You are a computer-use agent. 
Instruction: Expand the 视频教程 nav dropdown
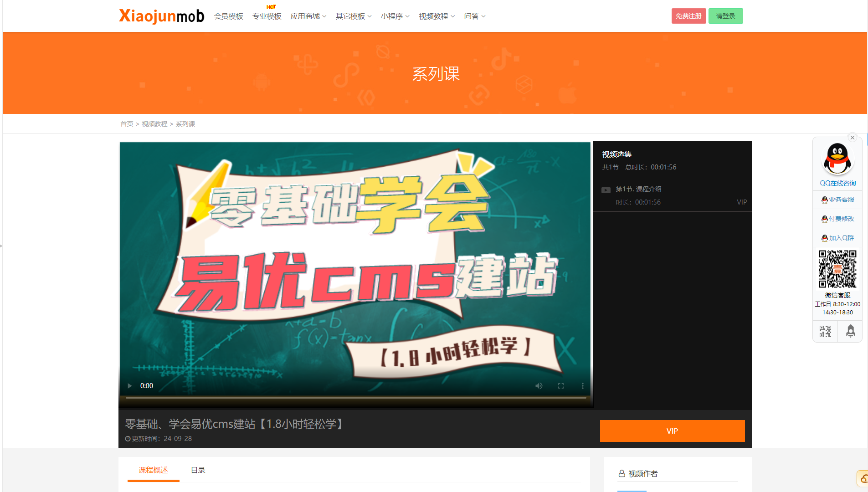(x=437, y=16)
